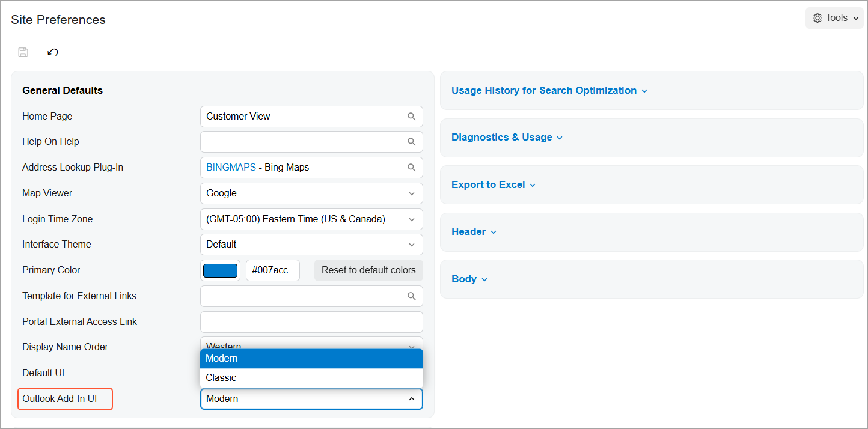This screenshot has height=429, width=868.
Task: Click the Interface Theme label
Action: pos(57,245)
